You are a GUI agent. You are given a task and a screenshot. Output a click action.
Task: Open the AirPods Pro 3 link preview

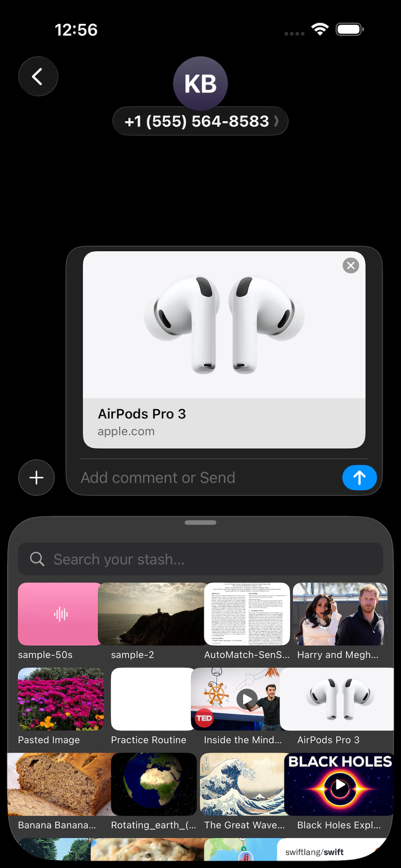click(x=224, y=350)
